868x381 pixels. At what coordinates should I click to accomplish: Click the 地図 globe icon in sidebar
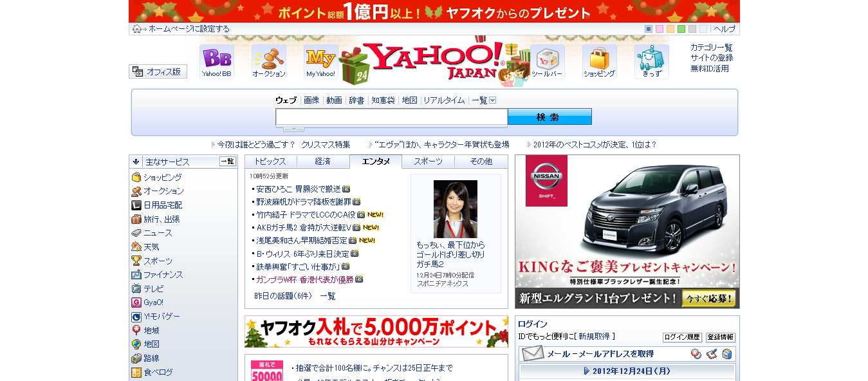(x=136, y=344)
